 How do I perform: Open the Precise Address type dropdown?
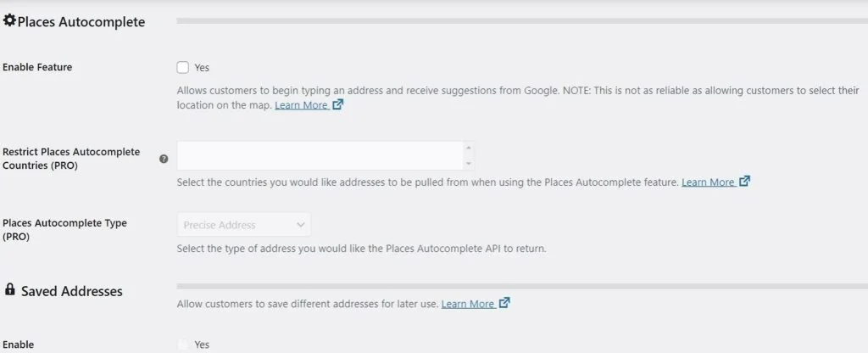pos(243,225)
